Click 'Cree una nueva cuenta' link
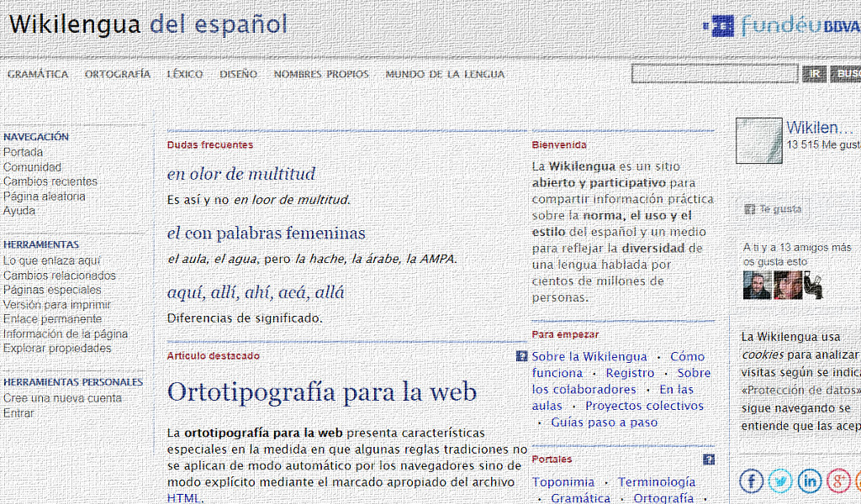861x504 pixels. pos(62,398)
